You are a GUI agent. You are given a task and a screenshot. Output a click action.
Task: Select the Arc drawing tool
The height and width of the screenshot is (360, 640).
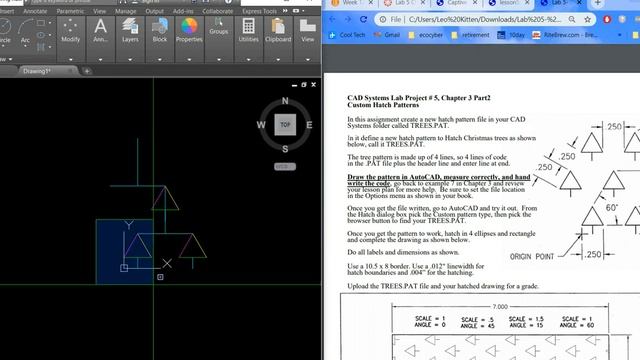[26, 31]
